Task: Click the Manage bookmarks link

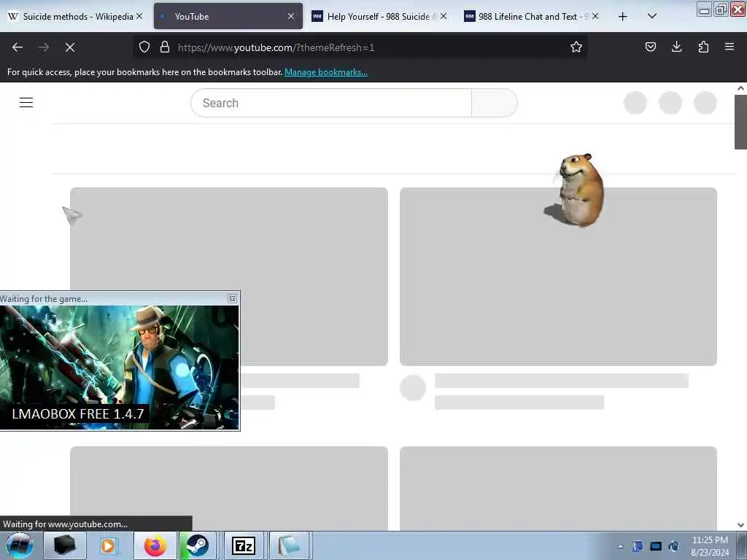Action: pos(326,72)
